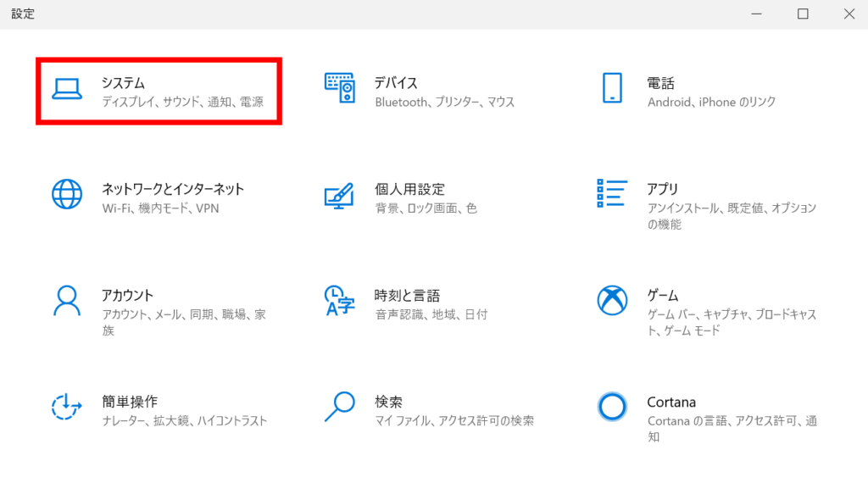Open the Cortana ring icon
The image size is (868, 483).
coord(612,407)
